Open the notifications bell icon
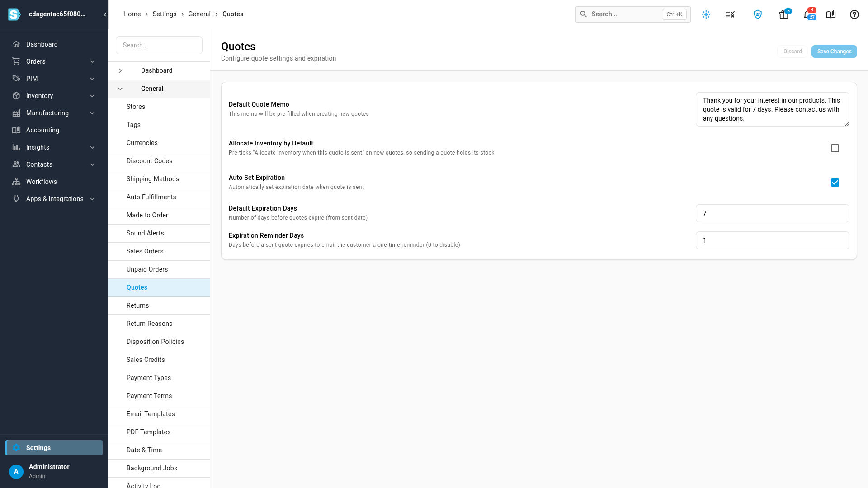Viewport: 868px width, 488px height. pyautogui.click(x=808, y=14)
